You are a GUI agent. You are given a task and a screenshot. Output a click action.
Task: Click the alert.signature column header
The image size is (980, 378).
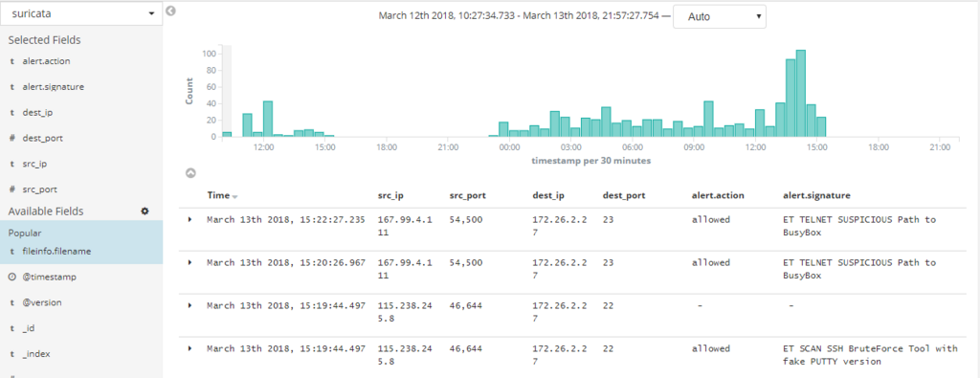point(816,195)
